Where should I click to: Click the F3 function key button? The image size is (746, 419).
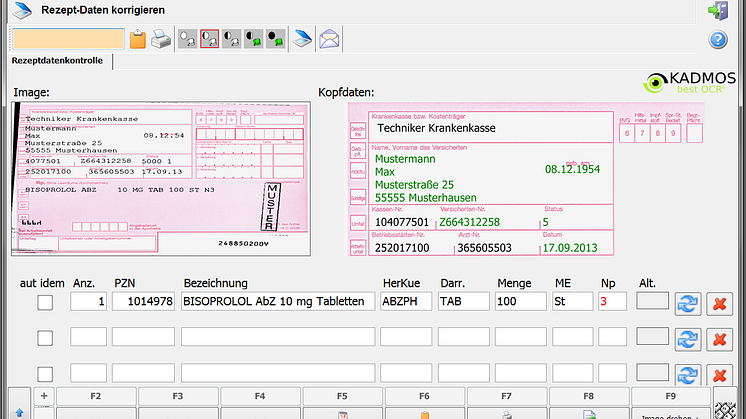click(x=178, y=396)
